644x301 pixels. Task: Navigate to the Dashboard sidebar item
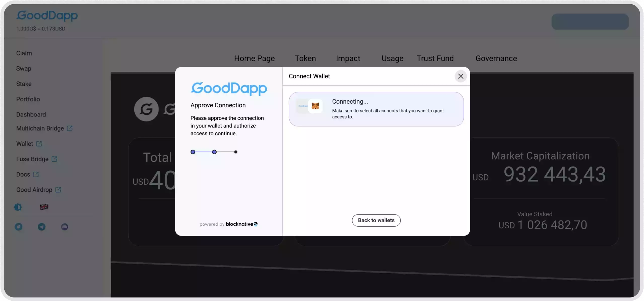(x=31, y=115)
